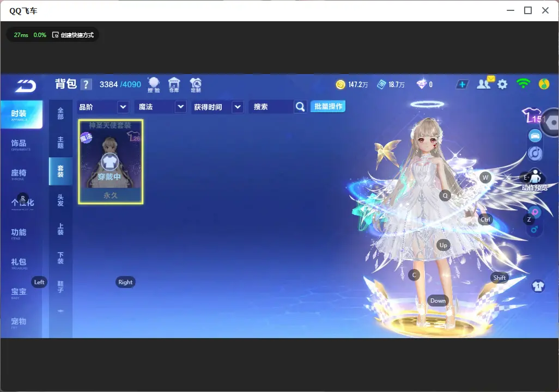559x392 pixels.
Task: Click the blue ticket currency icon
Action: click(381, 84)
